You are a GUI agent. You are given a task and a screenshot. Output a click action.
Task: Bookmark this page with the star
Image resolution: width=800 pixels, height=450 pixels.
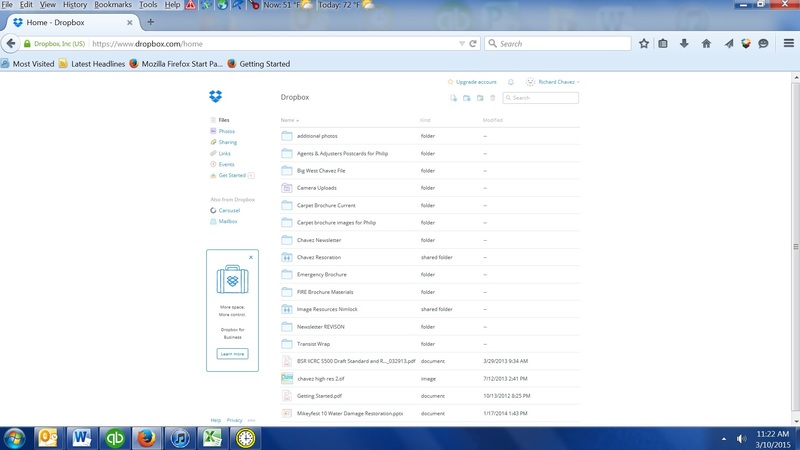(644, 44)
